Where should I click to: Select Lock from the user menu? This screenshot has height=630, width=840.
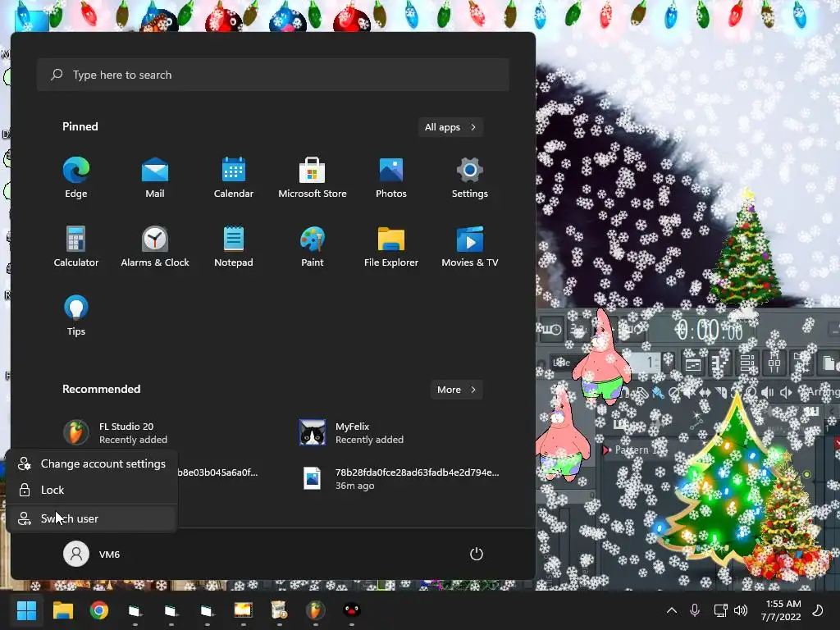[92, 490]
